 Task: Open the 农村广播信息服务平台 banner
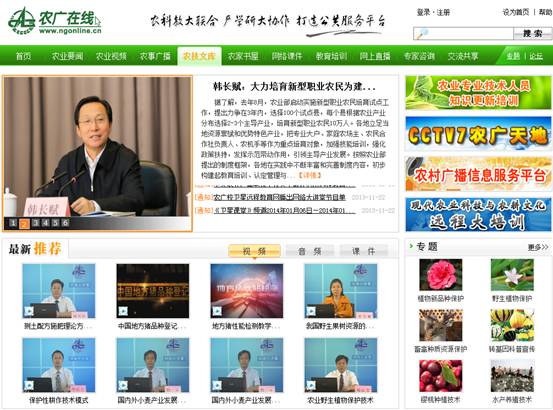click(x=478, y=174)
